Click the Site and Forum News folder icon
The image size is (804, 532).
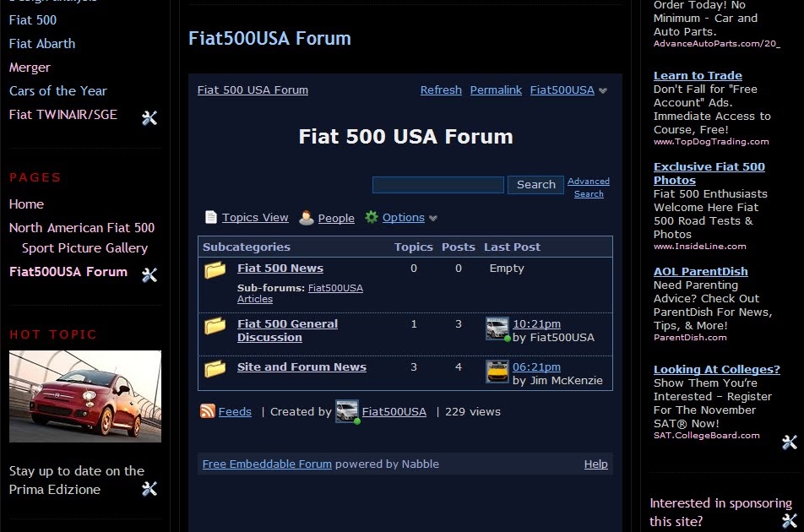click(215, 368)
